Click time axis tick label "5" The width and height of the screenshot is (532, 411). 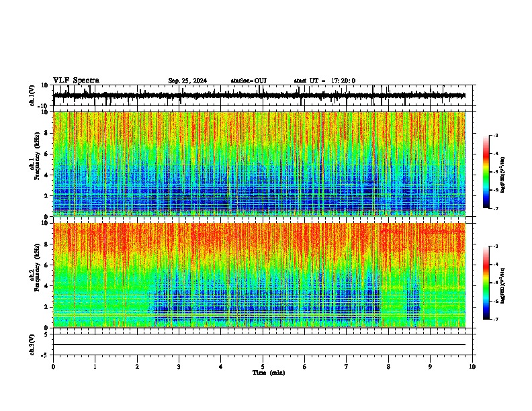point(263,367)
